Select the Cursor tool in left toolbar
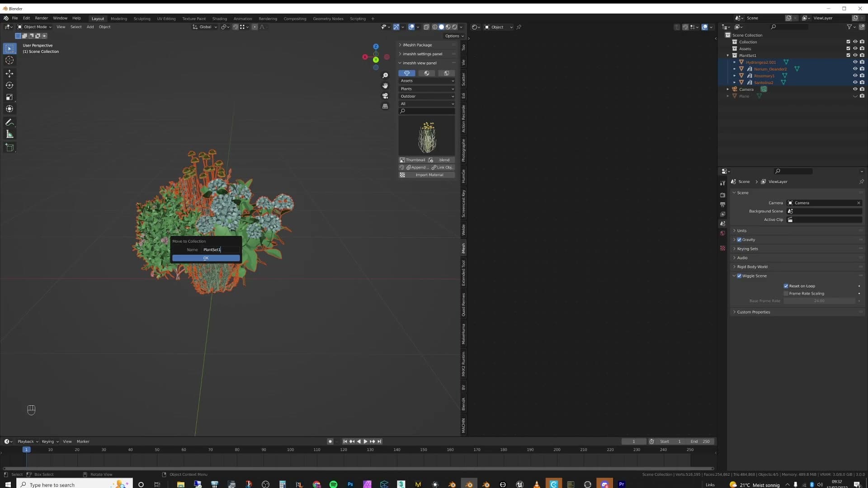 coord(9,60)
